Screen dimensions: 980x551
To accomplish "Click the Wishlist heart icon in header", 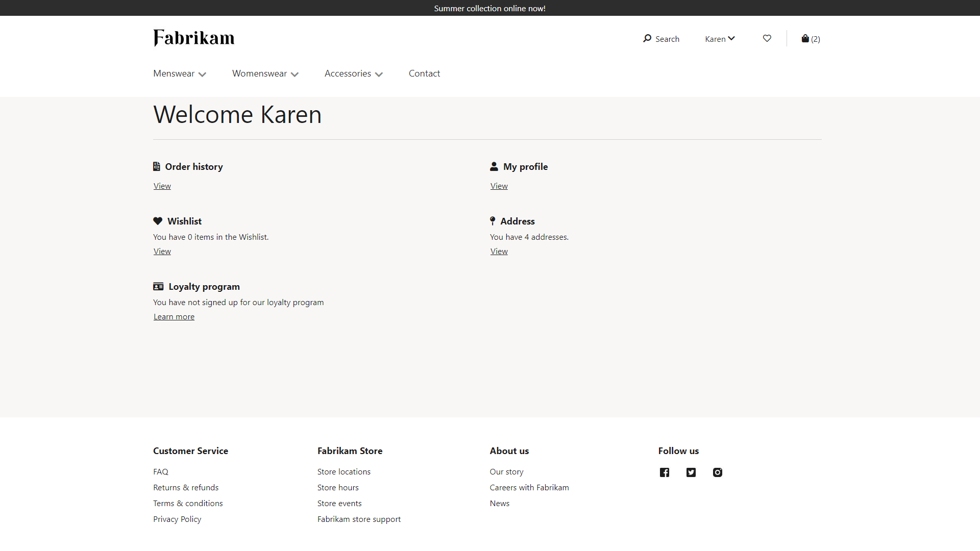I will (x=767, y=38).
